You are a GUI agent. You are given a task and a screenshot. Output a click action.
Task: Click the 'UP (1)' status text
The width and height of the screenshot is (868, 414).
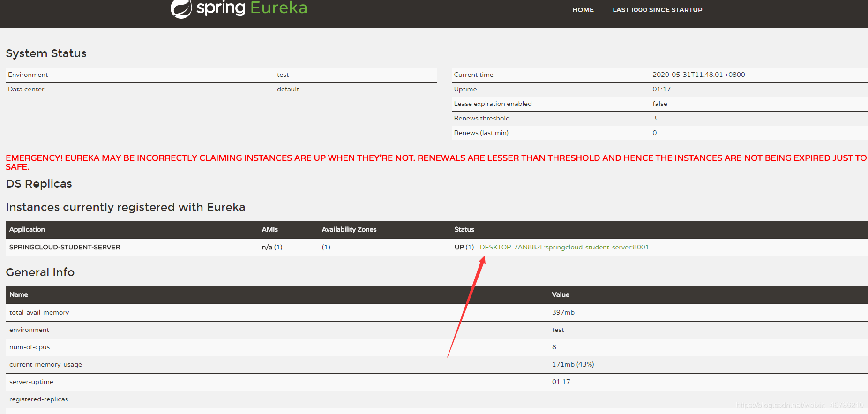point(464,247)
